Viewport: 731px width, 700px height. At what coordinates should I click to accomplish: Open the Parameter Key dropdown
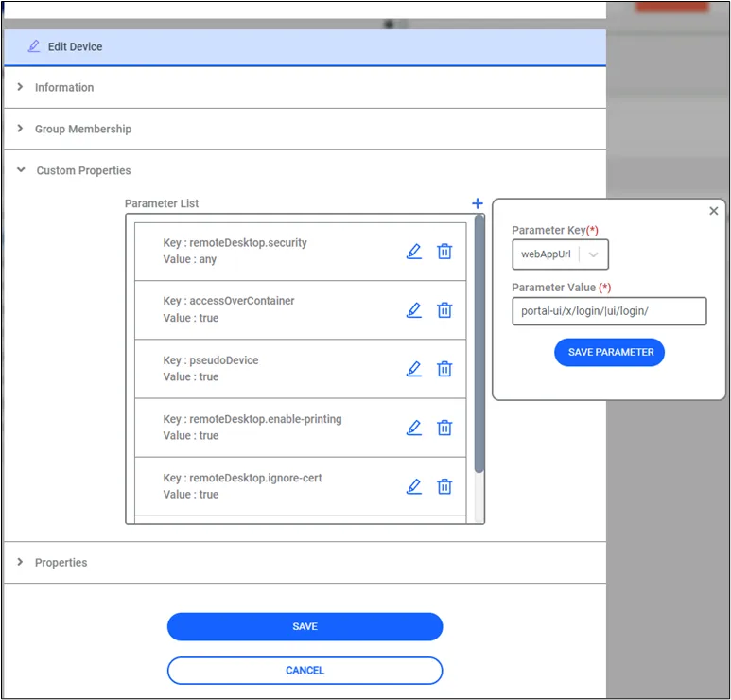pyautogui.click(x=561, y=254)
